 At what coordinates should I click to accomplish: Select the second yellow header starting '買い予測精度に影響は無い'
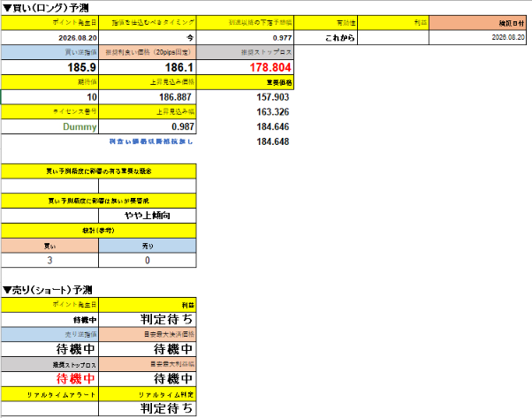pos(99,201)
